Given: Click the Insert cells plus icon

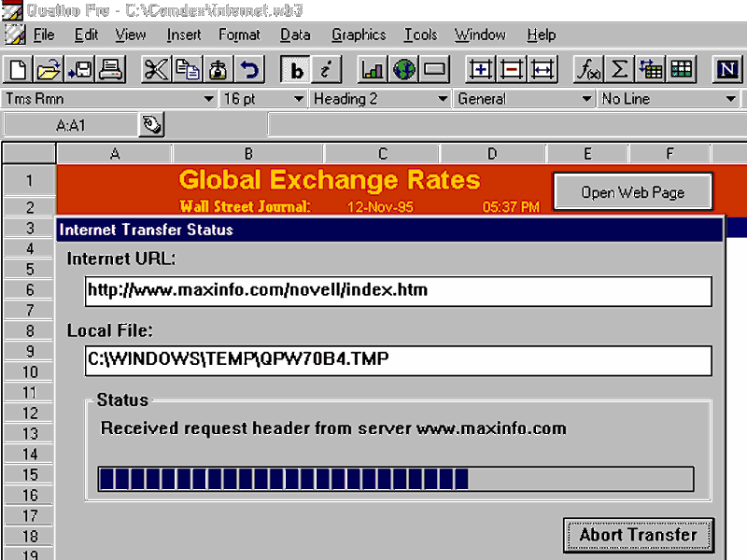Looking at the screenshot, I should pyautogui.click(x=480, y=70).
